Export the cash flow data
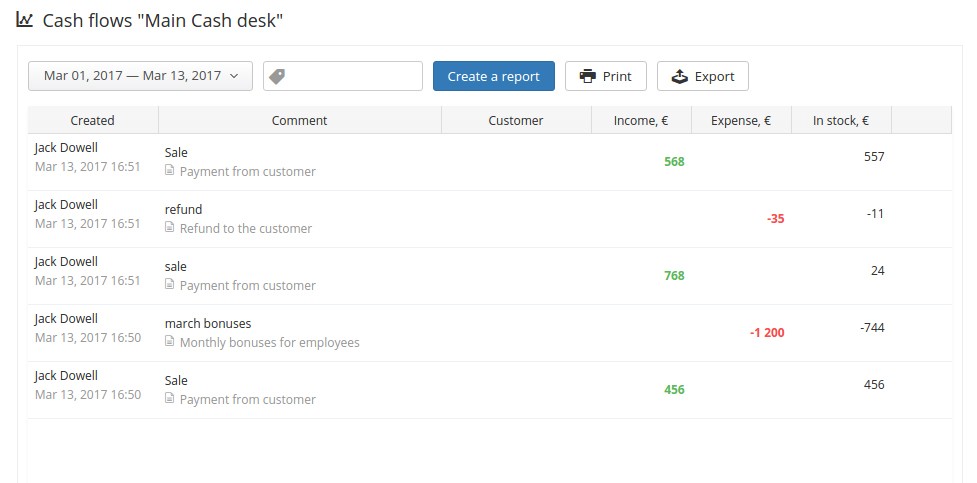The height and width of the screenshot is (483, 977). tap(703, 76)
